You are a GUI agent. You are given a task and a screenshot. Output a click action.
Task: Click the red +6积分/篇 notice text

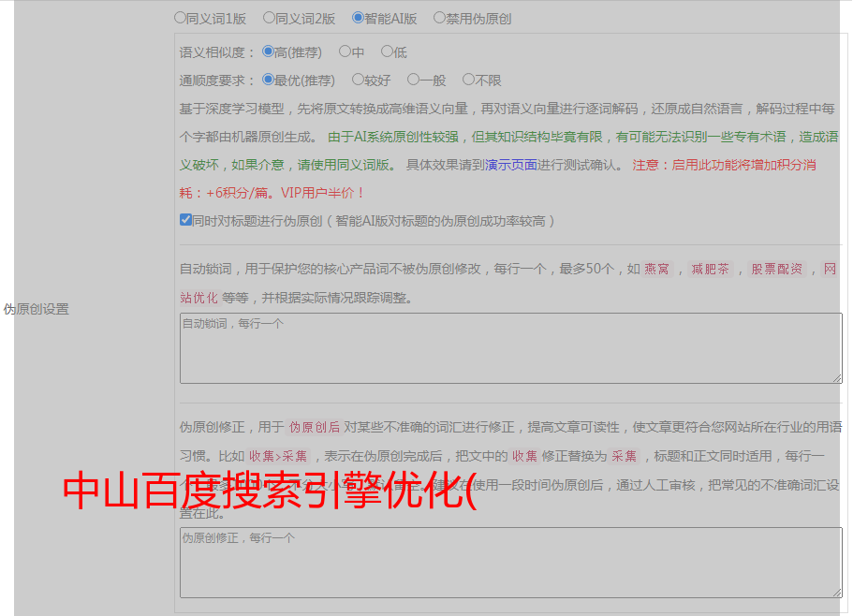[238, 193]
